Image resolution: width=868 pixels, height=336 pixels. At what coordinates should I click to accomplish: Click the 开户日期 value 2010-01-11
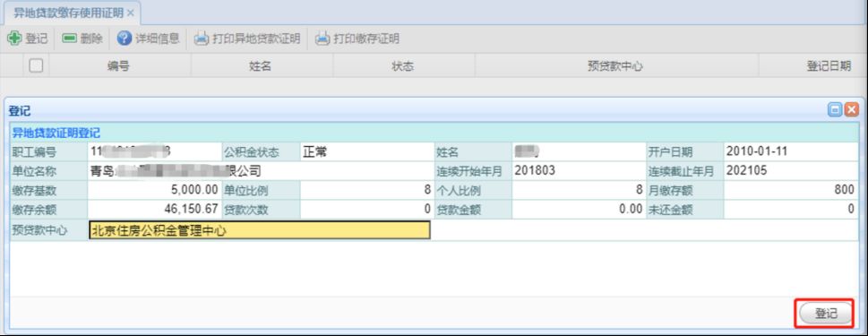pos(757,151)
